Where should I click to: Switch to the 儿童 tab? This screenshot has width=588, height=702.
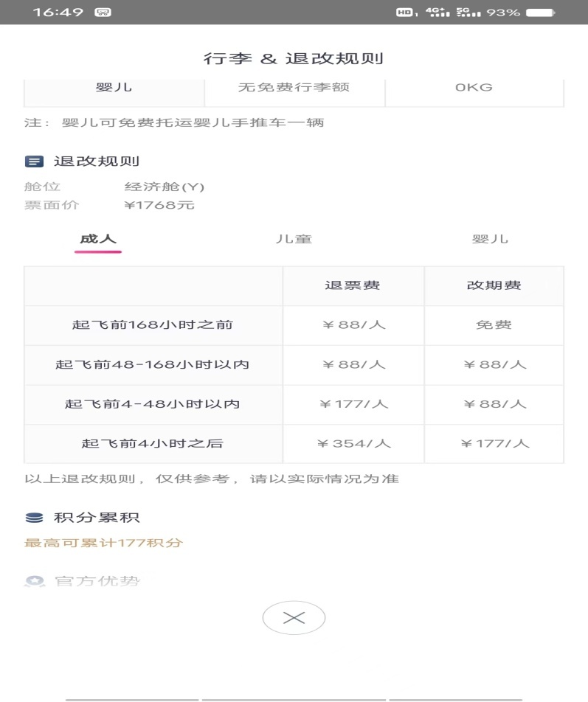[294, 239]
